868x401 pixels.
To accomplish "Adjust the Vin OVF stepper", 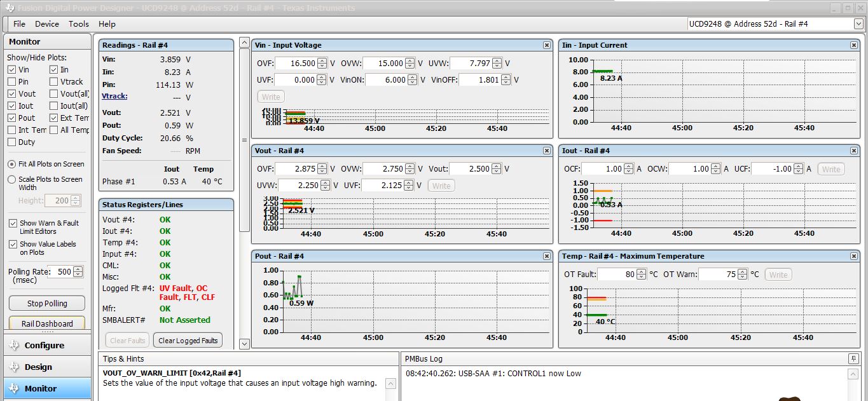I will coord(322,64).
